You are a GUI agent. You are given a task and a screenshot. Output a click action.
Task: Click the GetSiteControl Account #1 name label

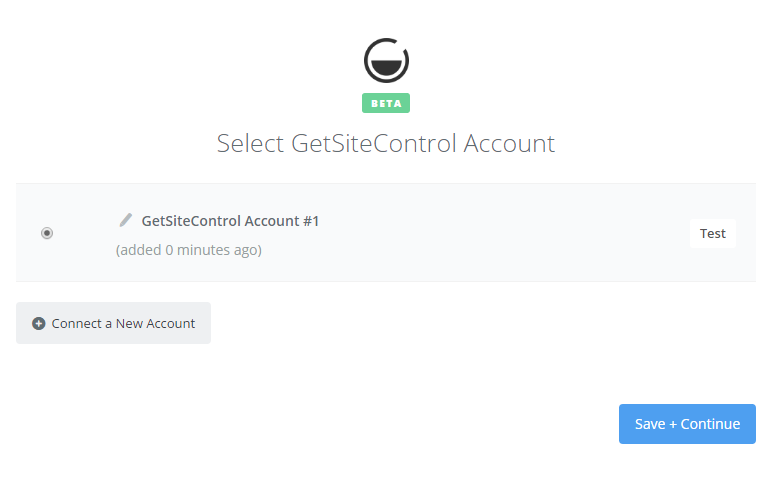tap(230, 221)
